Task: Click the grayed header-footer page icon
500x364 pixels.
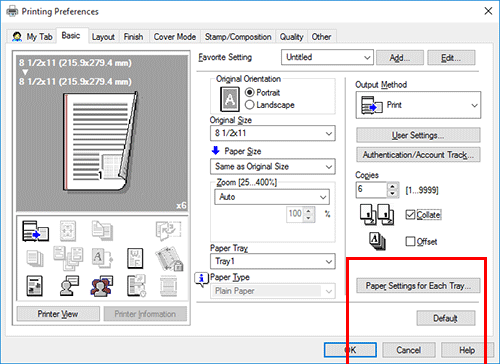Action: pos(168,286)
